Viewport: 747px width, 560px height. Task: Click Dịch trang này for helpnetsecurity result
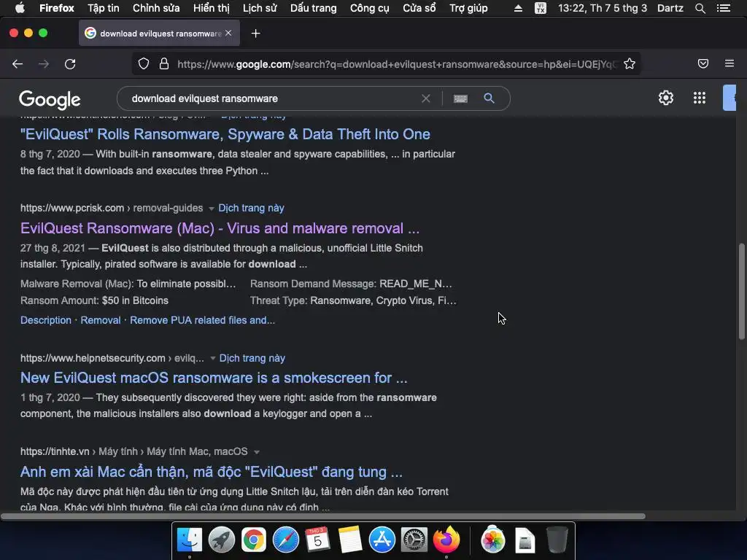(x=252, y=358)
